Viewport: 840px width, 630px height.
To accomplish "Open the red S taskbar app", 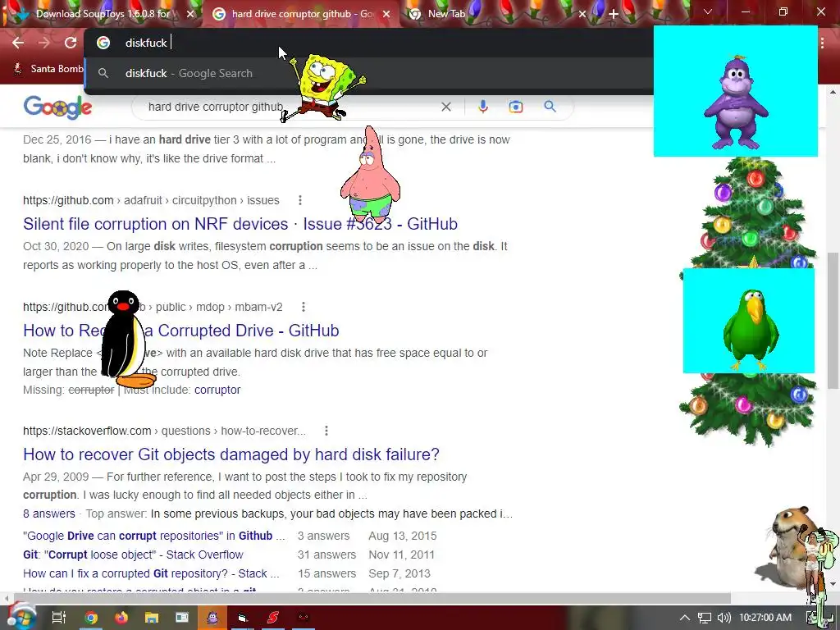I will 272,618.
